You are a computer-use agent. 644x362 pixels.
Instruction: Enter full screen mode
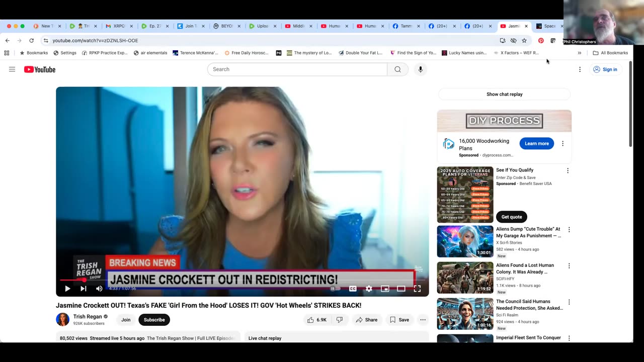coord(417,289)
